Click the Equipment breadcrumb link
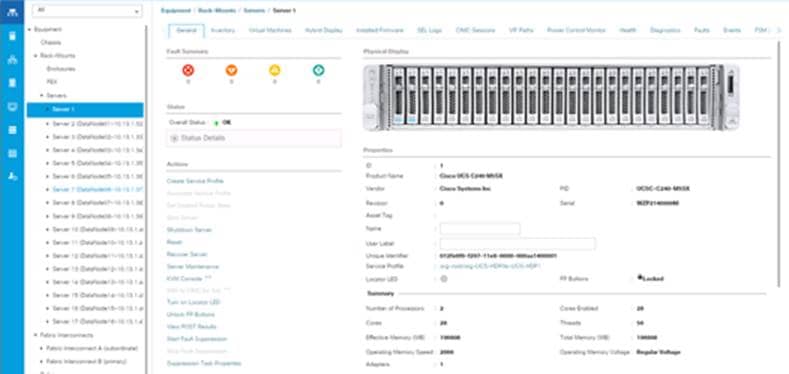The image size is (789, 374). (x=176, y=11)
